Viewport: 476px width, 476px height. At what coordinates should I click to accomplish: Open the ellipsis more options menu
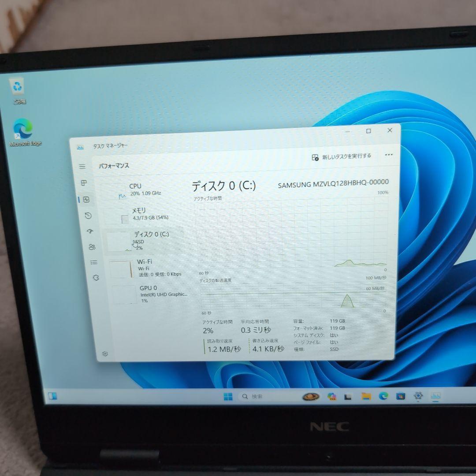pyautogui.click(x=389, y=155)
